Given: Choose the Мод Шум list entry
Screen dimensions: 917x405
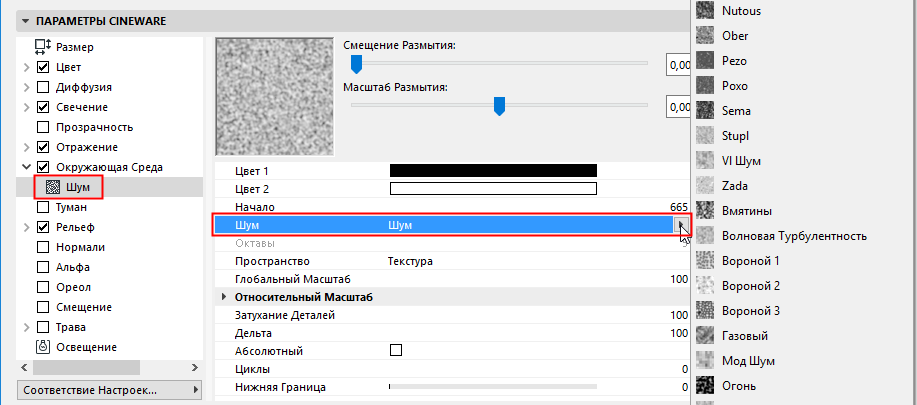Looking at the screenshot, I should [748, 361].
